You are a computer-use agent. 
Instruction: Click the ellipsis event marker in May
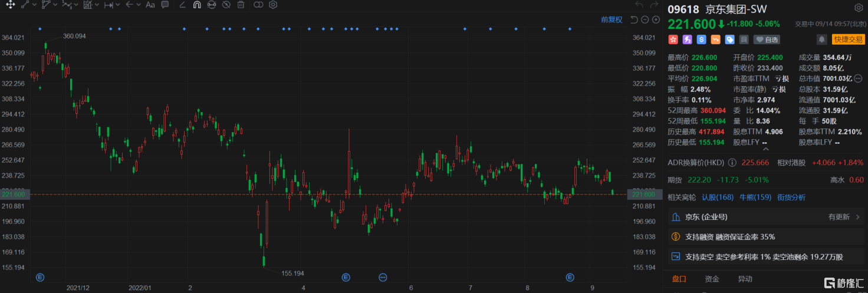383,277
